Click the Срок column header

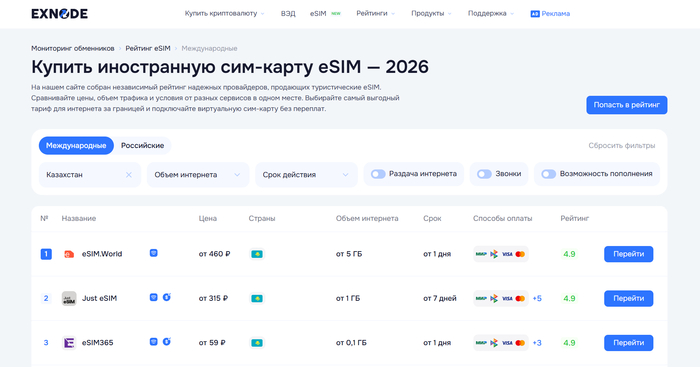[432, 218]
